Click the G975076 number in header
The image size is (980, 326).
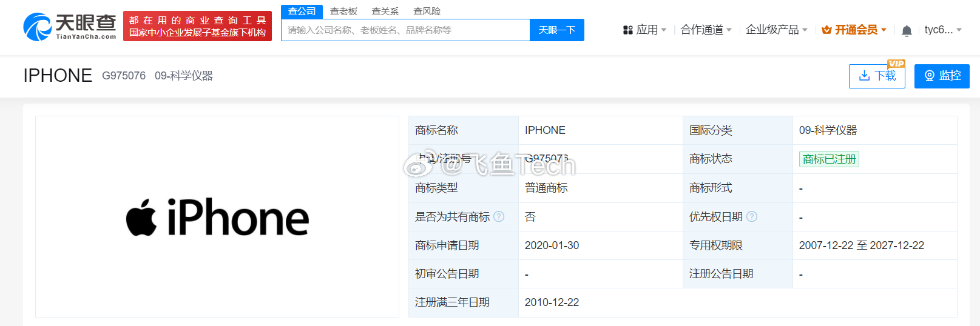124,76
